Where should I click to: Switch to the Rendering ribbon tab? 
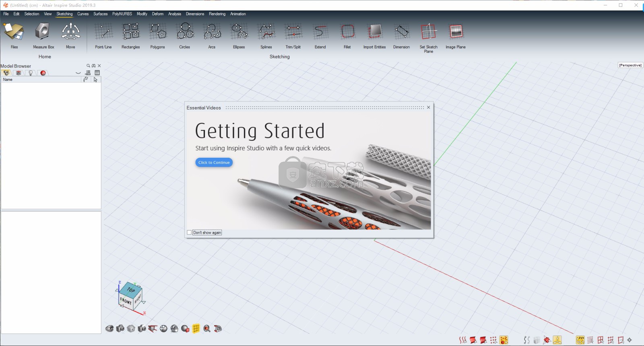tap(217, 14)
